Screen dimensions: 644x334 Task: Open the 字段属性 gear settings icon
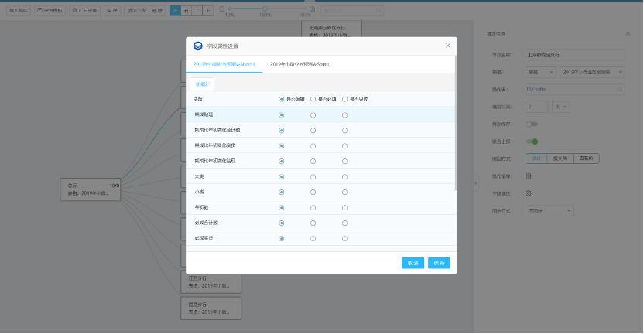tap(529, 193)
